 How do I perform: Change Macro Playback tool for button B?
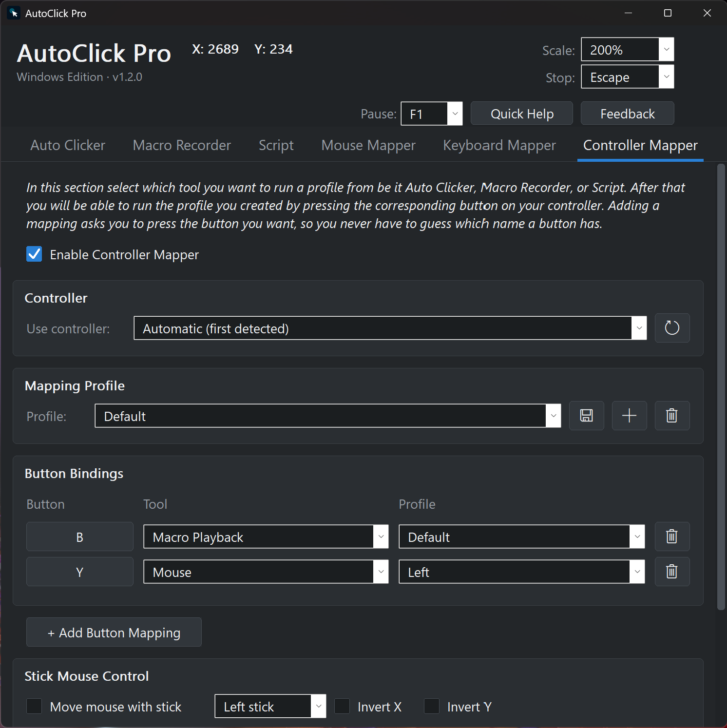(x=266, y=536)
